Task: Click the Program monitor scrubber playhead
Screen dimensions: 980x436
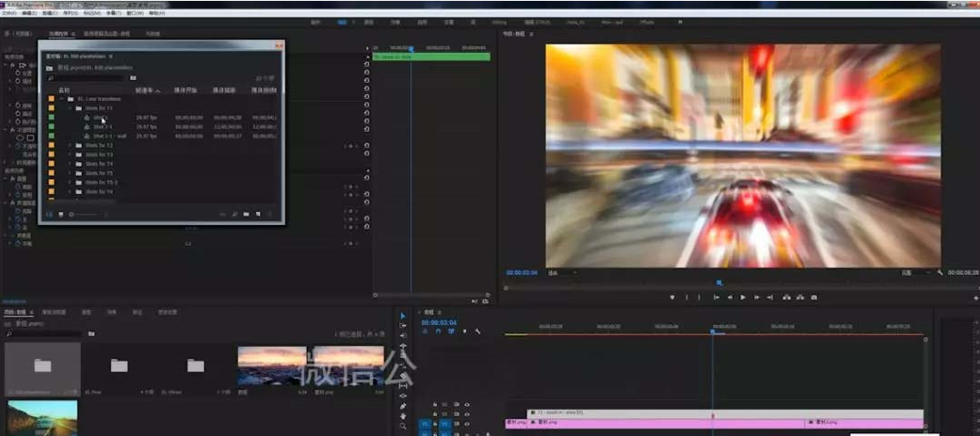Action: (719, 283)
